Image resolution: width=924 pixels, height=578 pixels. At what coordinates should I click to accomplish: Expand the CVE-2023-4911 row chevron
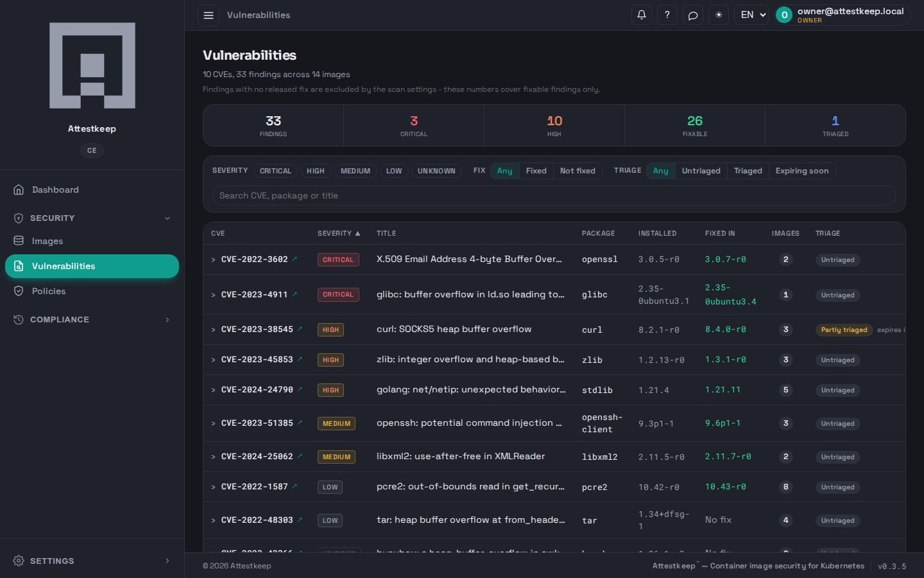[214, 295]
